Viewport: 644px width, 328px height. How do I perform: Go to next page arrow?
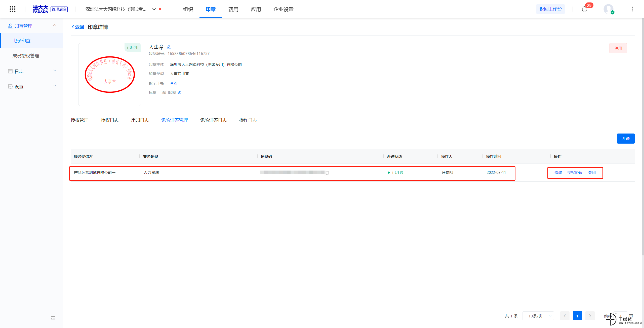click(x=590, y=316)
